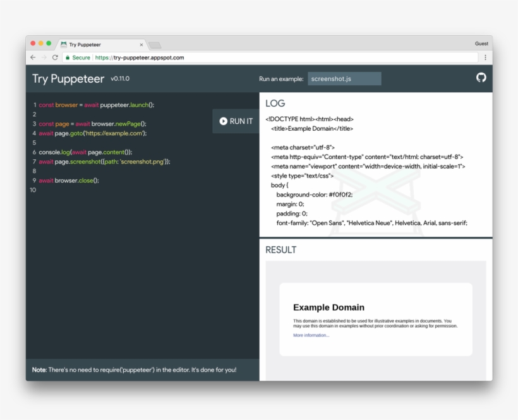Focus the address bar with try-puppeteer.appspot.com
The image size is (518, 420).
point(253,57)
